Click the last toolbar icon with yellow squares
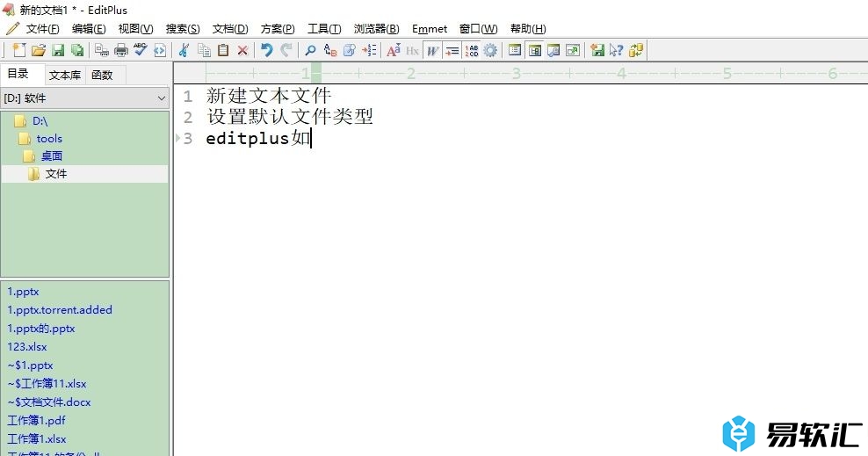This screenshot has height=456, width=868. [x=636, y=50]
